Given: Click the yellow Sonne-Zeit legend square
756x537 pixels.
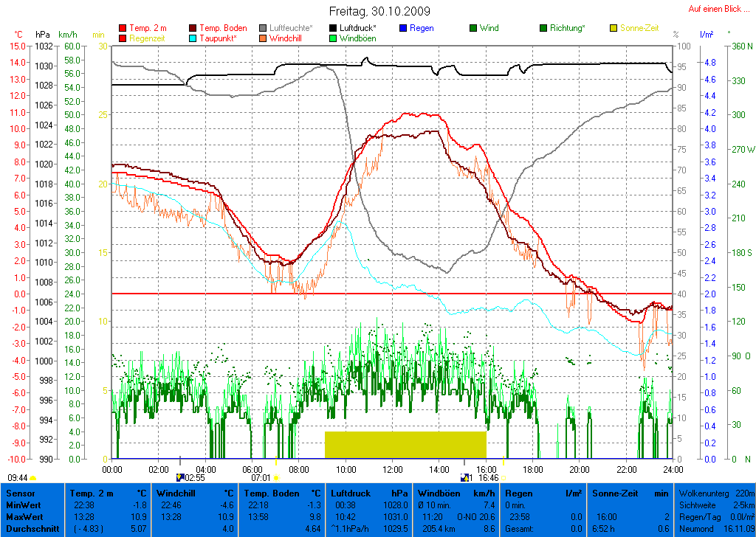Looking at the screenshot, I should click(614, 28).
